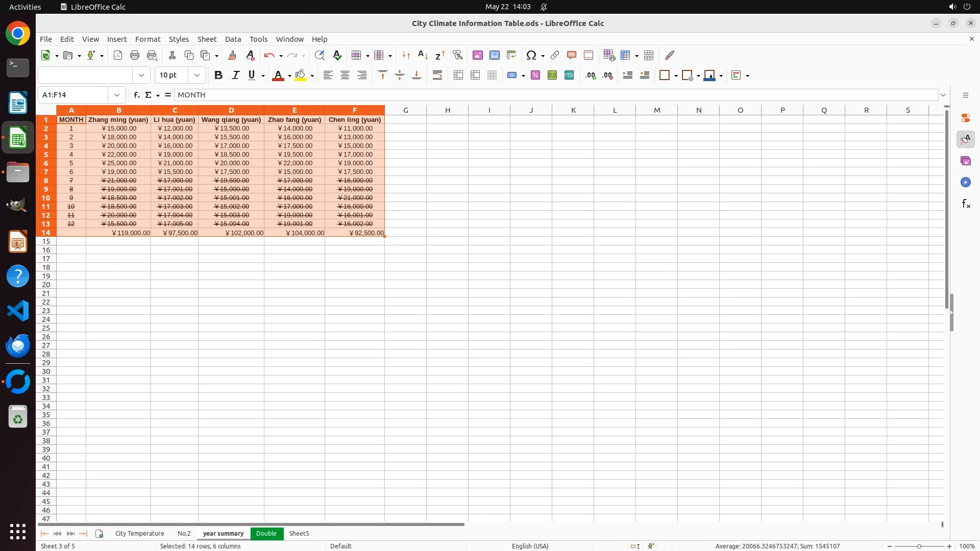
Task: Toggle Wrap Text for cells
Action: pyautogui.click(x=437, y=76)
